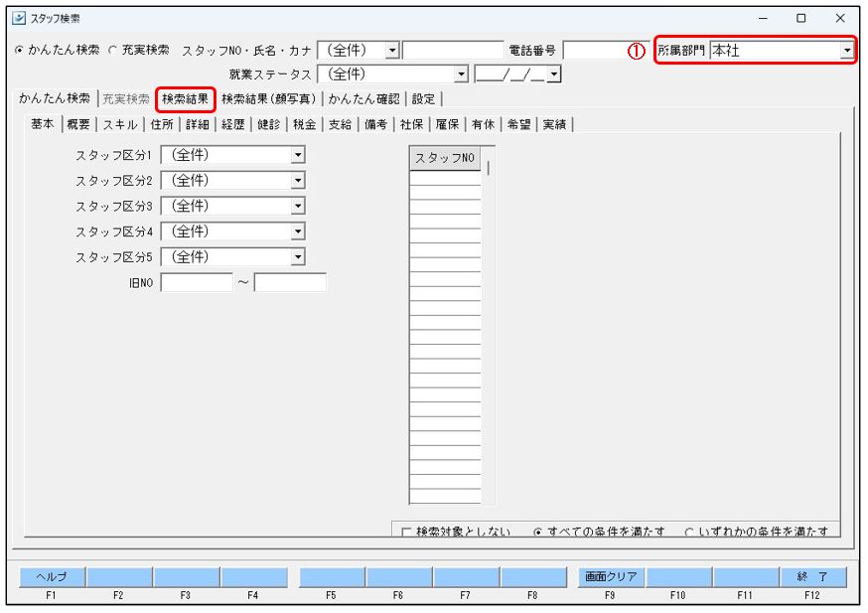Screen dimensions: 868x613
Task: Select the 備考 sub-tab
Action: point(375,124)
